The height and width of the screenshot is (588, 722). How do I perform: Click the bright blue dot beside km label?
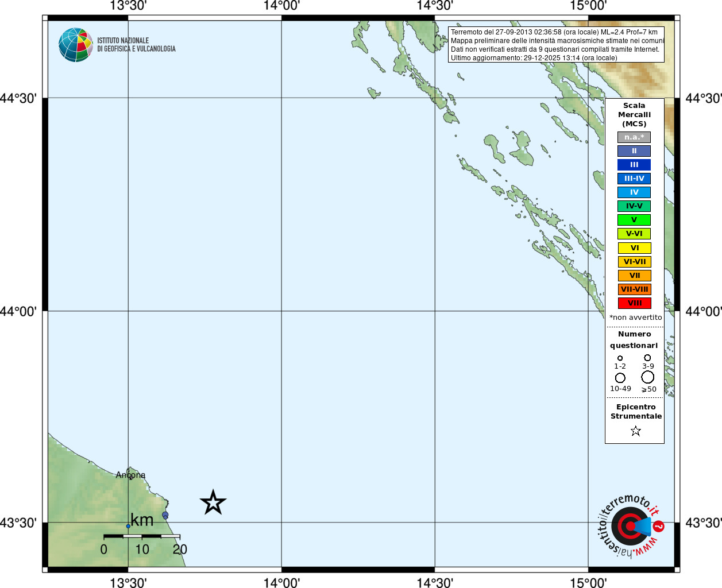(x=128, y=526)
